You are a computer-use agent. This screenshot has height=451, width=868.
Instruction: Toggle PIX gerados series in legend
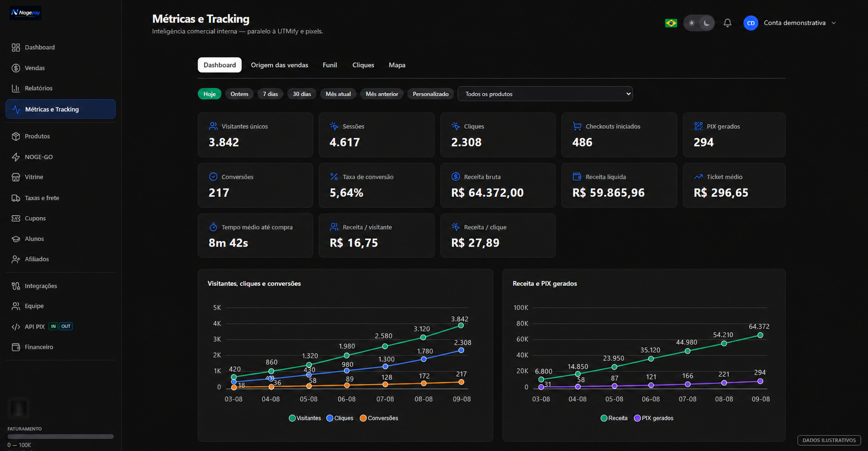653,418
